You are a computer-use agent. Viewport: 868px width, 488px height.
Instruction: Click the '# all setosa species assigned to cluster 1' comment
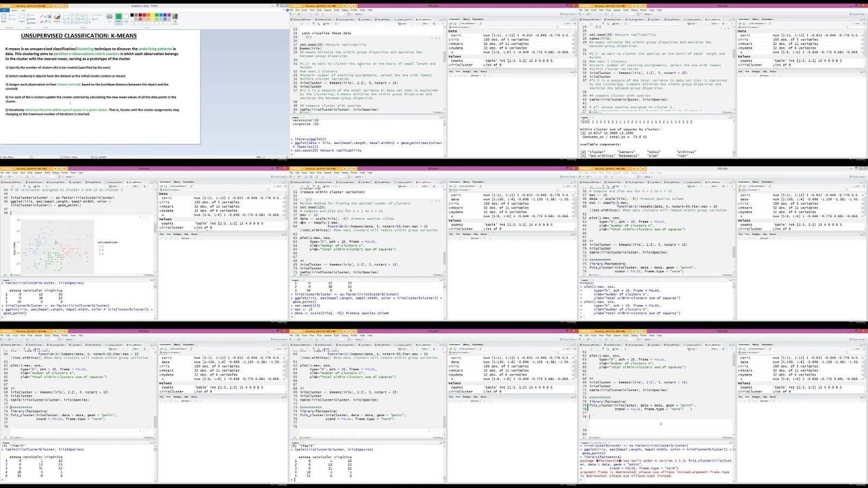631,107
